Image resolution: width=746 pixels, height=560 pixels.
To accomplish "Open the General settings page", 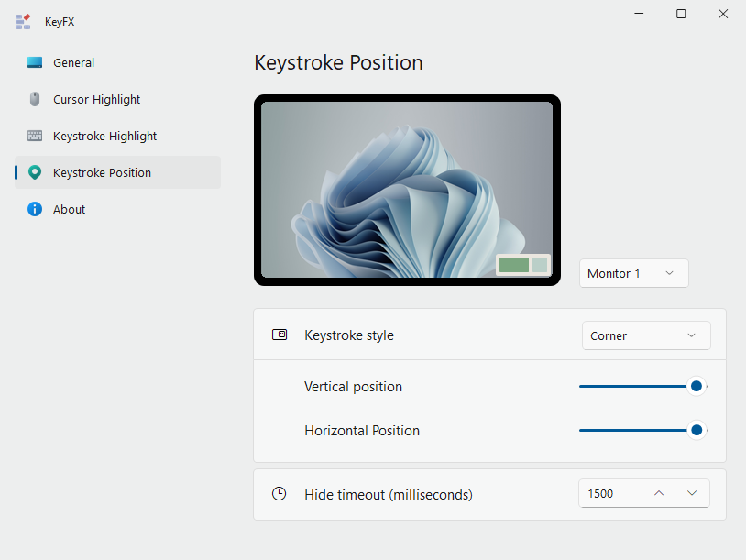I will [x=74, y=63].
